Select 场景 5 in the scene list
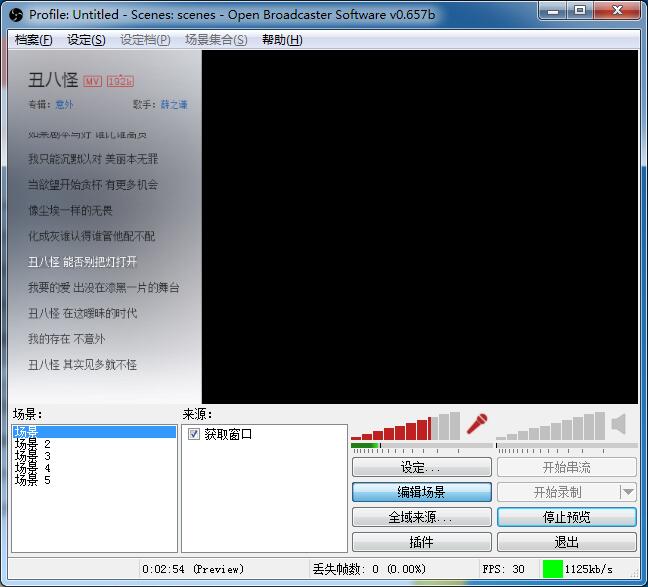Viewport: 648px width, 587px height. (94, 480)
